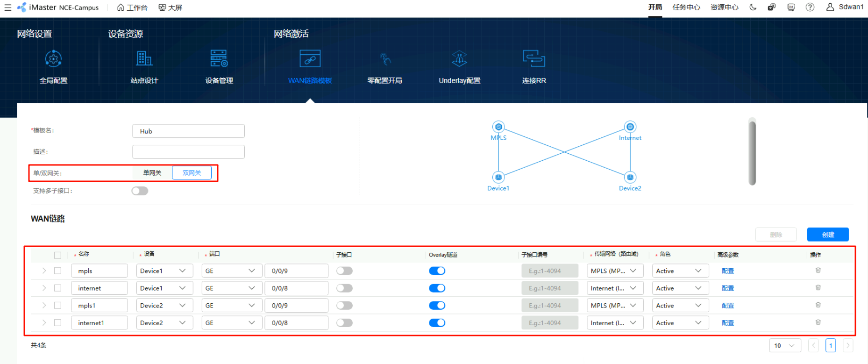Open the device dropdown for mpls row
This screenshot has width=868, height=364.
[164, 271]
